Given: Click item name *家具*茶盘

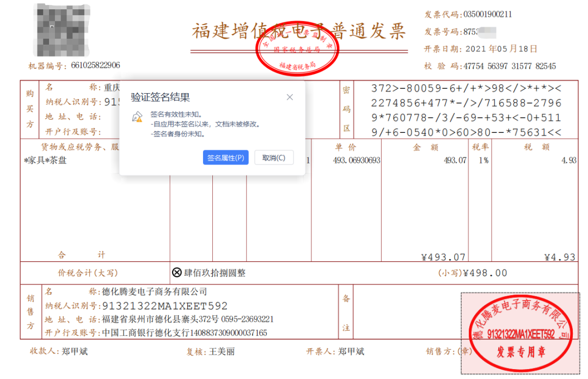Looking at the screenshot, I should tap(45, 160).
